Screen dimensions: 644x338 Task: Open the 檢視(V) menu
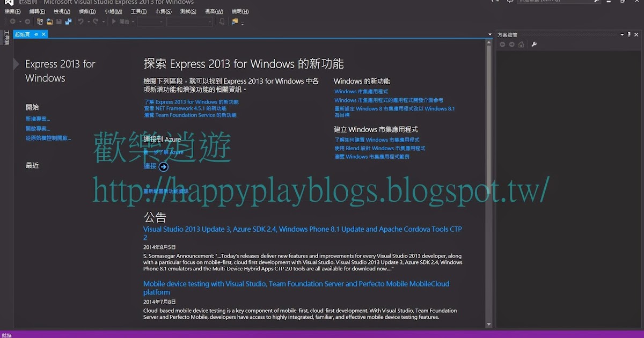pos(62,11)
